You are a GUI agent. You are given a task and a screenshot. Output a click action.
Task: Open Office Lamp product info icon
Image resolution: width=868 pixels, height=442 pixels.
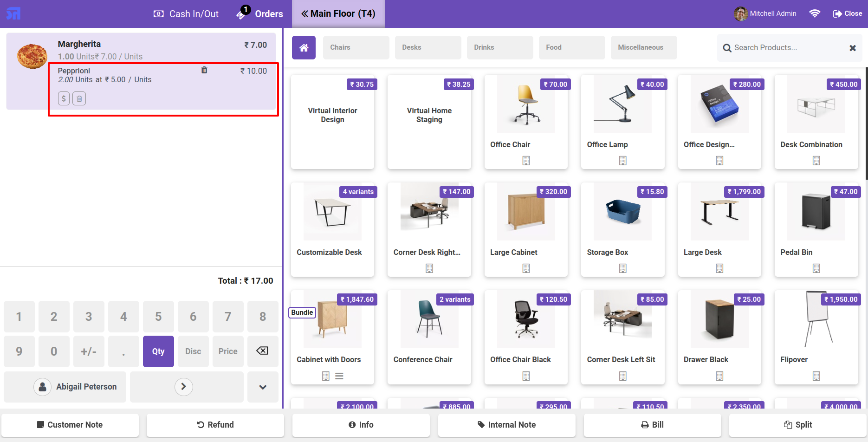coord(623,161)
